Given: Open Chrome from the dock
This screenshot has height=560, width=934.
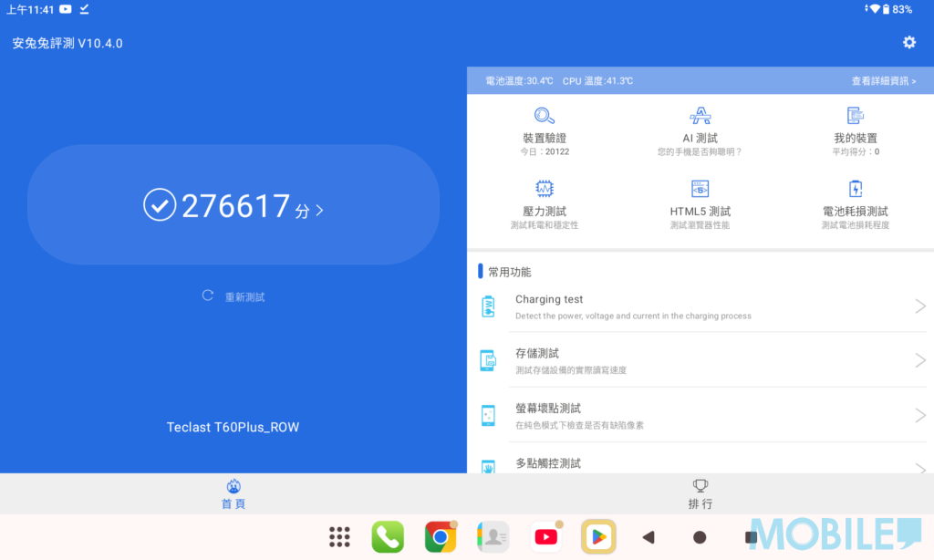Looking at the screenshot, I should [441, 537].
